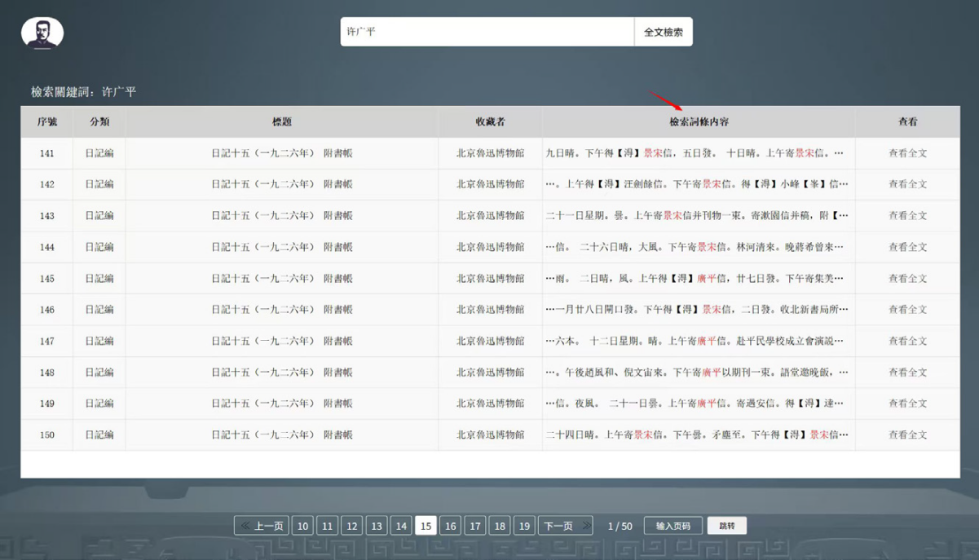Click the 输入页码 page number field
This screenshot has height=560, width=979.
pos(673,526)
